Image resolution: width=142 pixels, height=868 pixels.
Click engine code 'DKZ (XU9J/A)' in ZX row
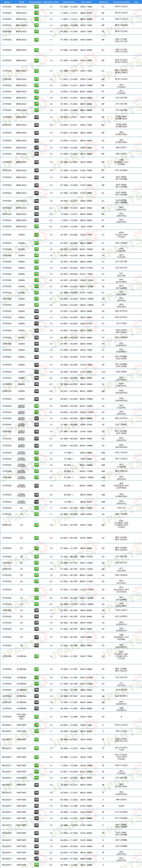(121, 575)
